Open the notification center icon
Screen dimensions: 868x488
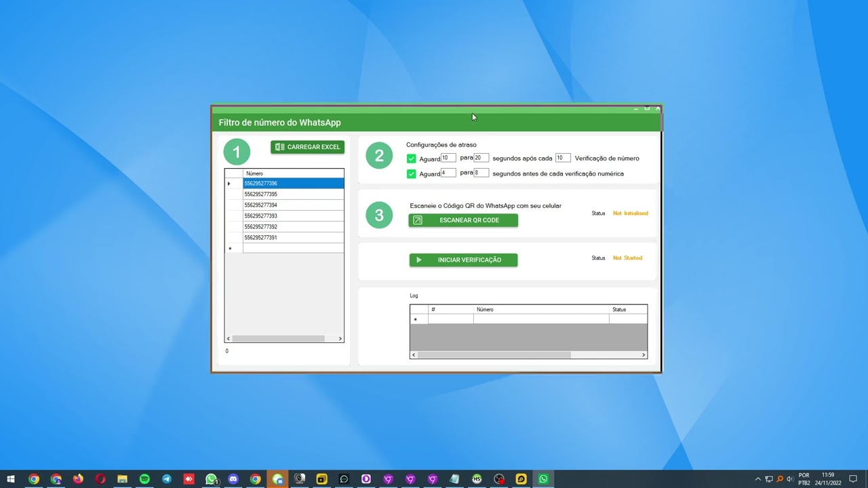click(x=853, y=479)
